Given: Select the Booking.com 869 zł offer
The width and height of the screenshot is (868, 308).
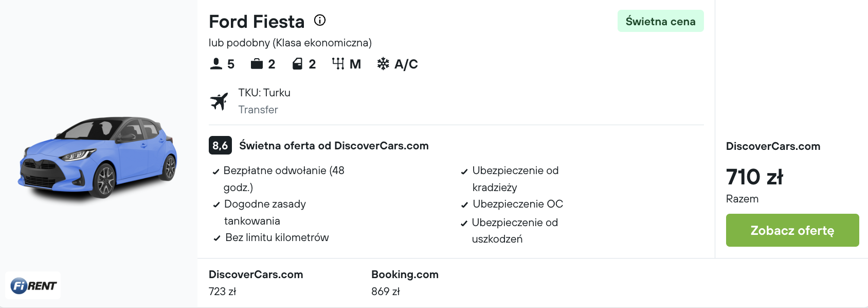Looking at the screenshot, I should (405, 283).
